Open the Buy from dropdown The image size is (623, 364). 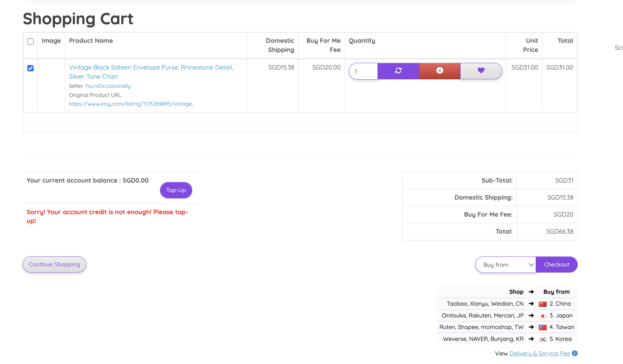point(506,265)
